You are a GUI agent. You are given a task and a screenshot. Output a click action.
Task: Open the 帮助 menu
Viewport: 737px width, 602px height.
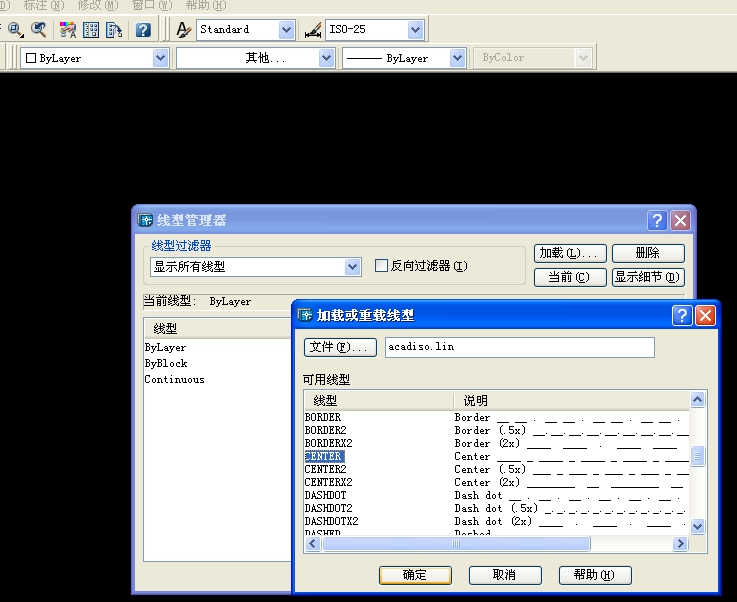pos(206,5)
